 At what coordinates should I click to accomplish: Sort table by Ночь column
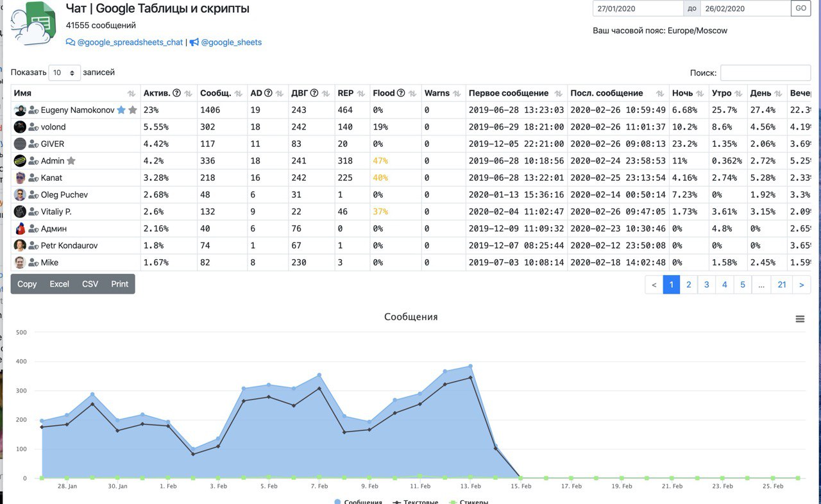(688, 93)
